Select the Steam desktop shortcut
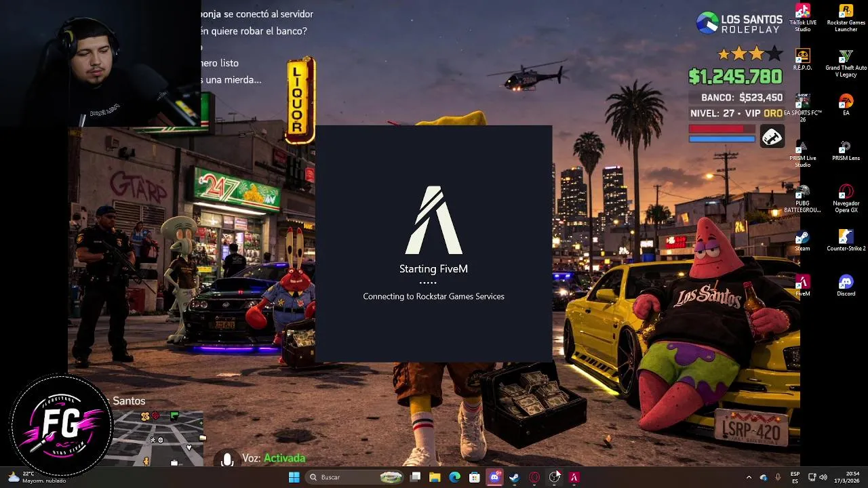 tap(802, 241)
